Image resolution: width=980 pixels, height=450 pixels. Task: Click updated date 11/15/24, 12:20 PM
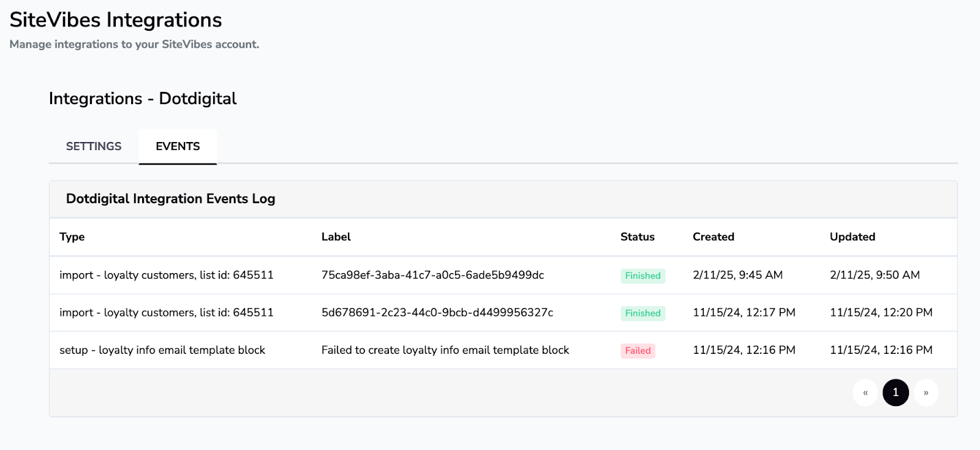point(881,312)
